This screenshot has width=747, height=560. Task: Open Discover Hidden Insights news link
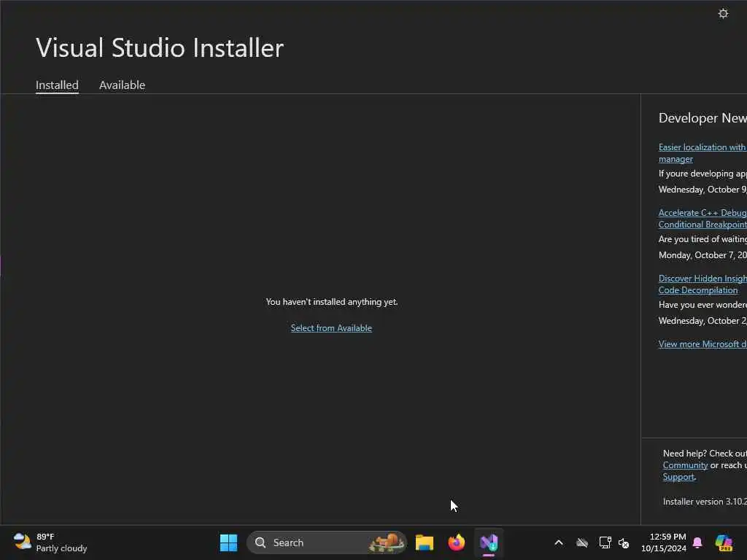tap(703, 284)
